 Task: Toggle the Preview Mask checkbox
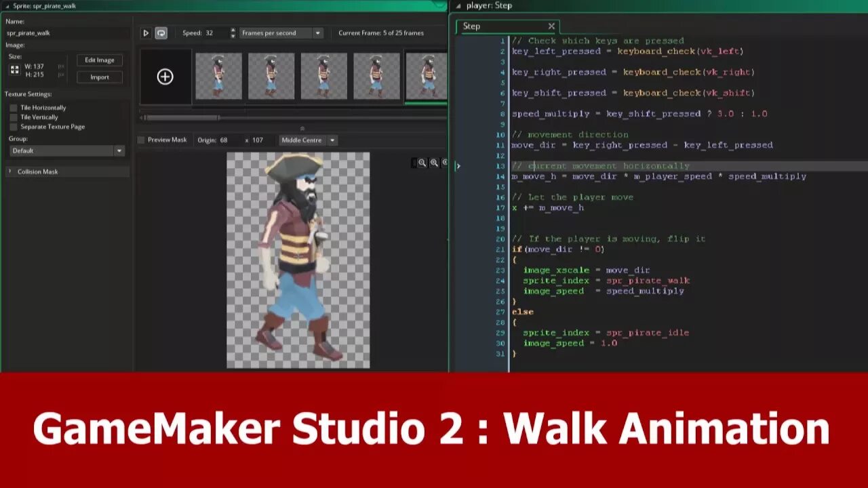pyautogui.click(x=141, y=140)
